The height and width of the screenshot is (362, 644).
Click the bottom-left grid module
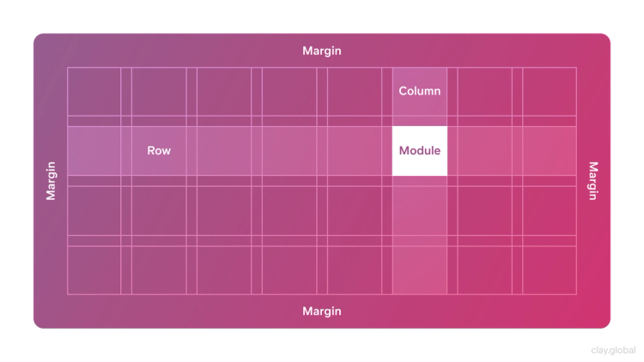coord(94,270)
